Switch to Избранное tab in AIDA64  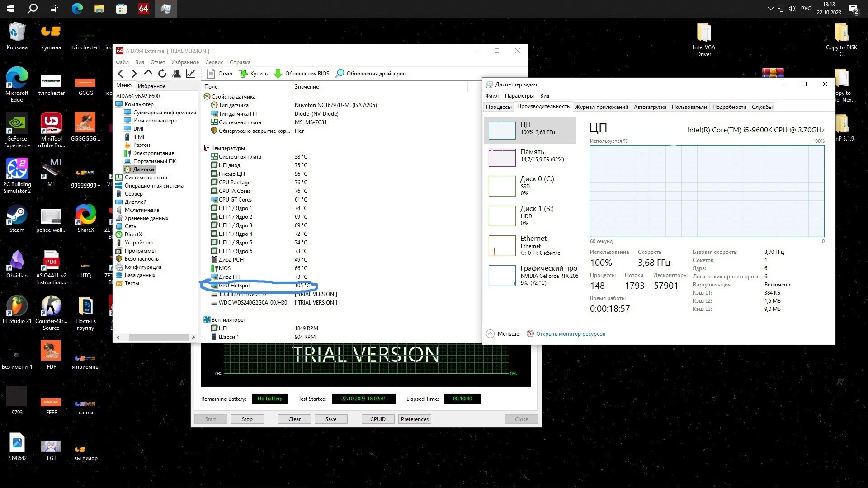151,86
